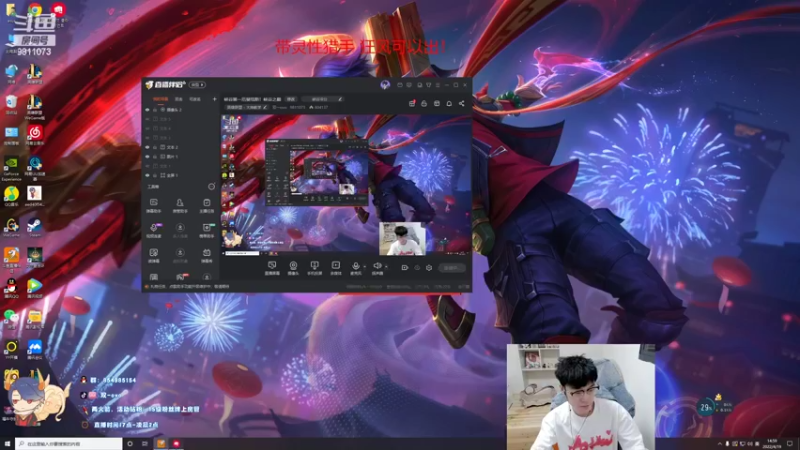This screenshot has height=450, width=800.
Task: Add a new scene with the plus icon
Action: 214,99
